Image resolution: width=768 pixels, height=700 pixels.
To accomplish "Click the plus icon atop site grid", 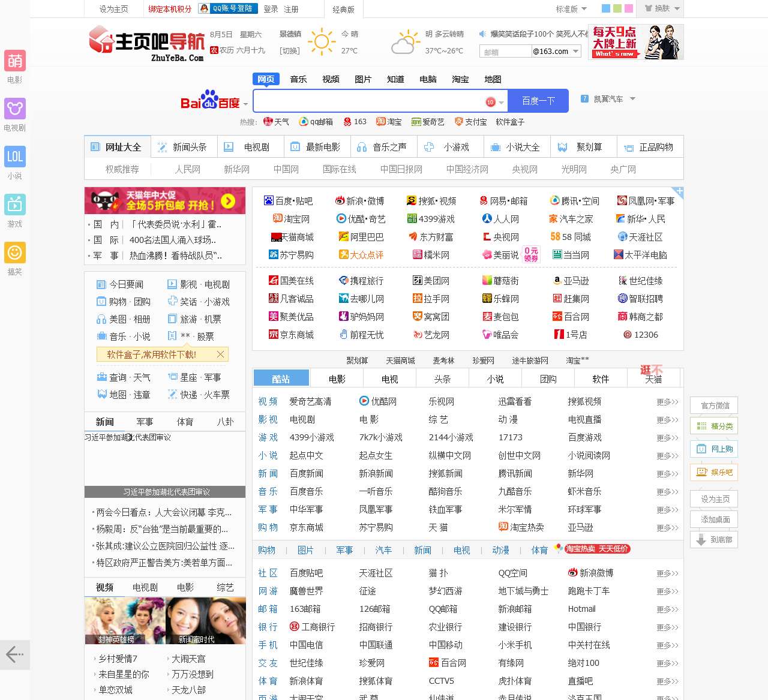I will tap(678, 192).
